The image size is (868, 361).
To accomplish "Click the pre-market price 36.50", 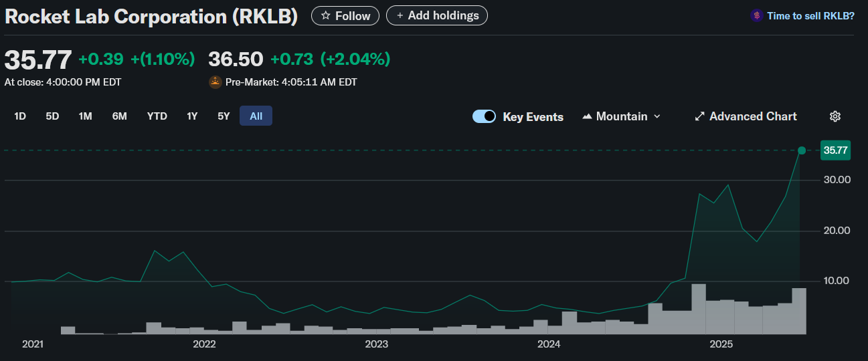I will [x=236, y=59].
